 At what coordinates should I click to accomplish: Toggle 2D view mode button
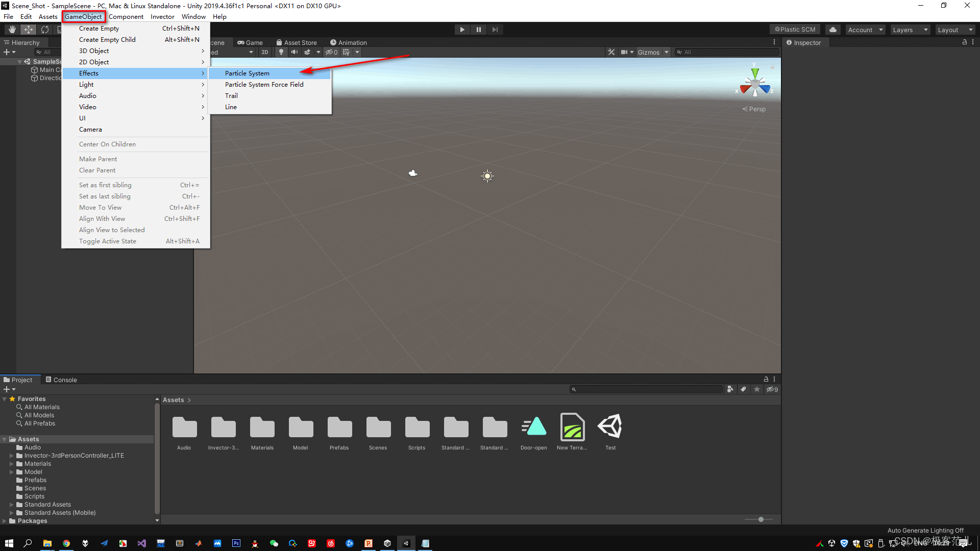(x=264, y=52)
